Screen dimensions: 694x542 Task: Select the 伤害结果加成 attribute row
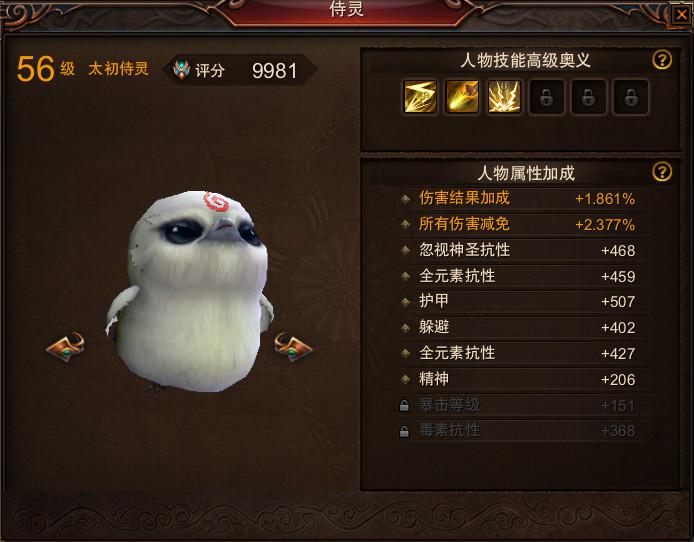pyautogui.click(x=519, y=199)
